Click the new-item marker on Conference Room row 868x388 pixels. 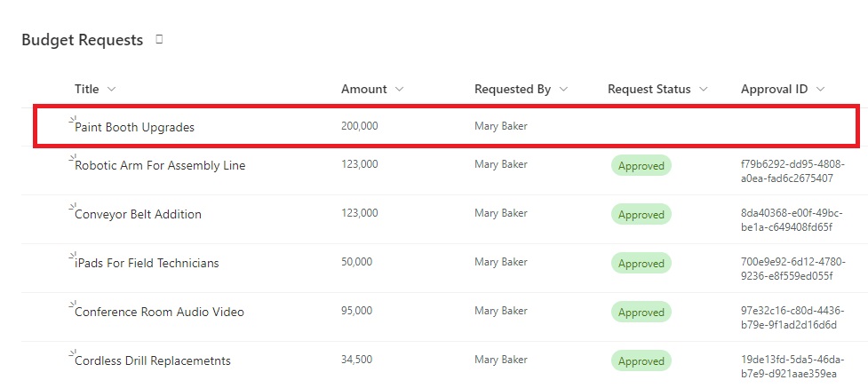[71, 304]
